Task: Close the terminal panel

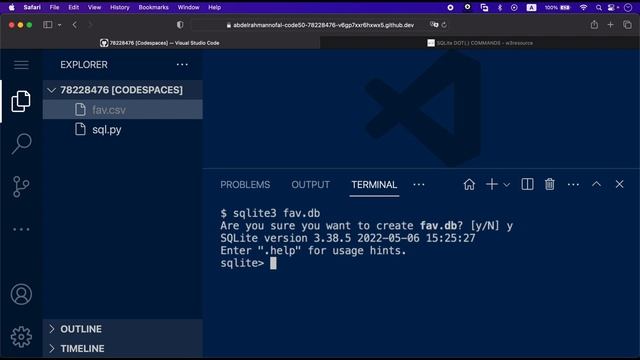Action: pyautogui.click(x=620, y=184)
